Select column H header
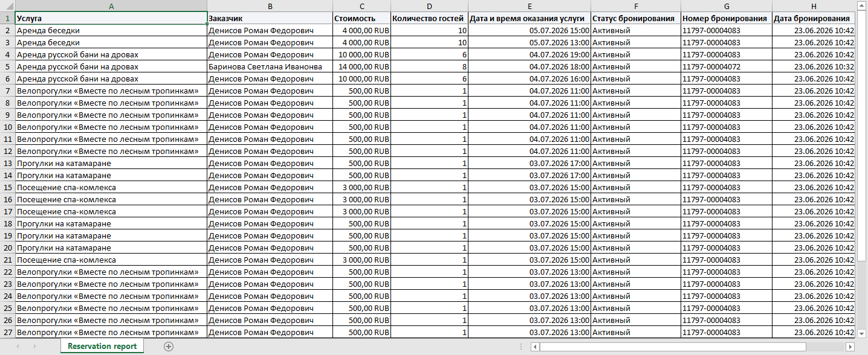 [814, 5]
